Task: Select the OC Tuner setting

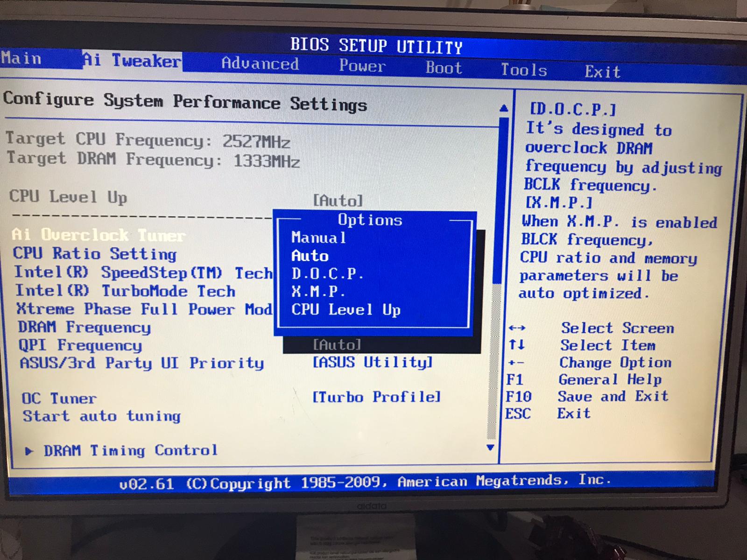Action: click(59, 398)
